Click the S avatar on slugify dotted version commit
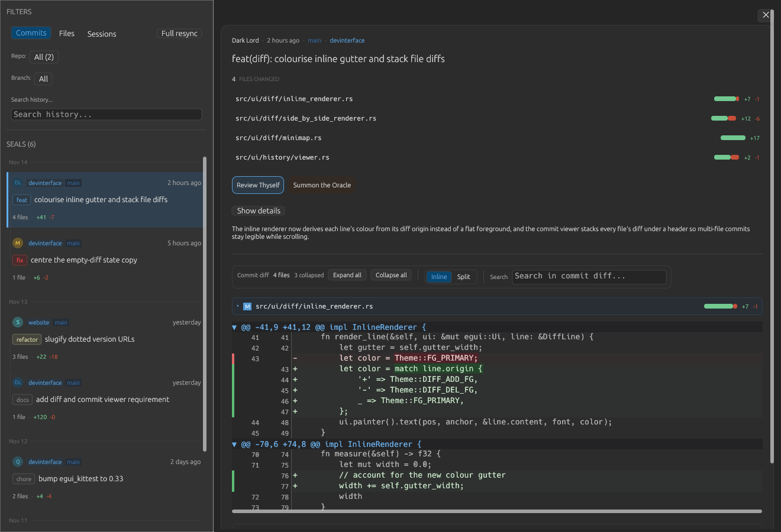The image size is (781, 532). click(x=18, y=322)
